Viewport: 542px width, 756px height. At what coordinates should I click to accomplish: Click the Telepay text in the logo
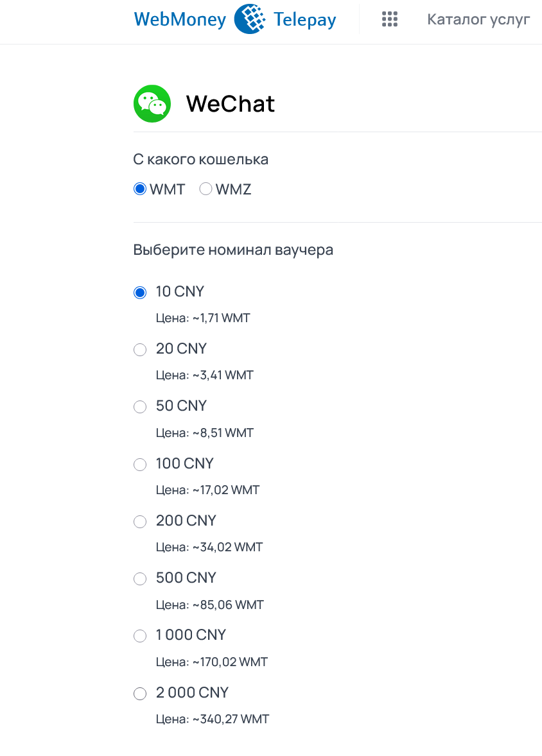click(x=304, y=20)
